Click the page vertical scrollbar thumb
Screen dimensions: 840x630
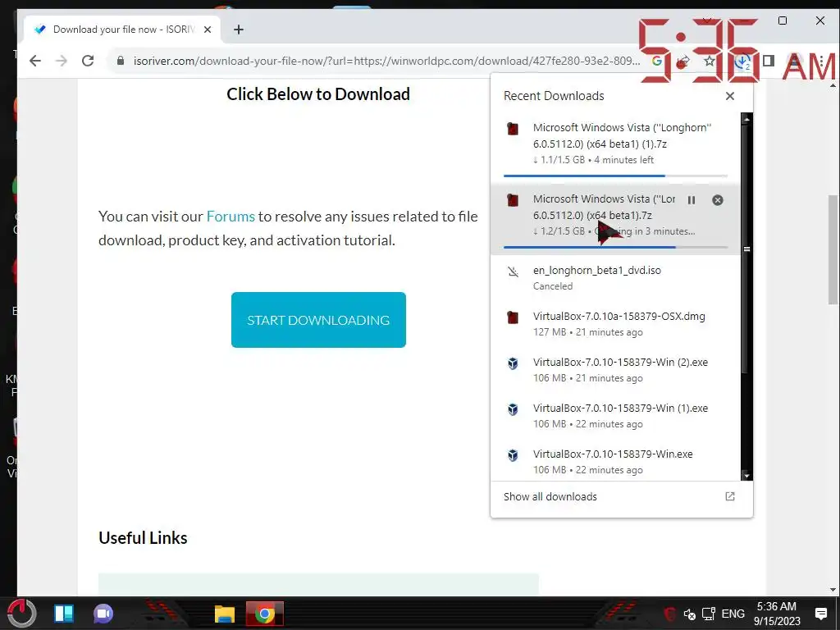click(x=833, y=249)
